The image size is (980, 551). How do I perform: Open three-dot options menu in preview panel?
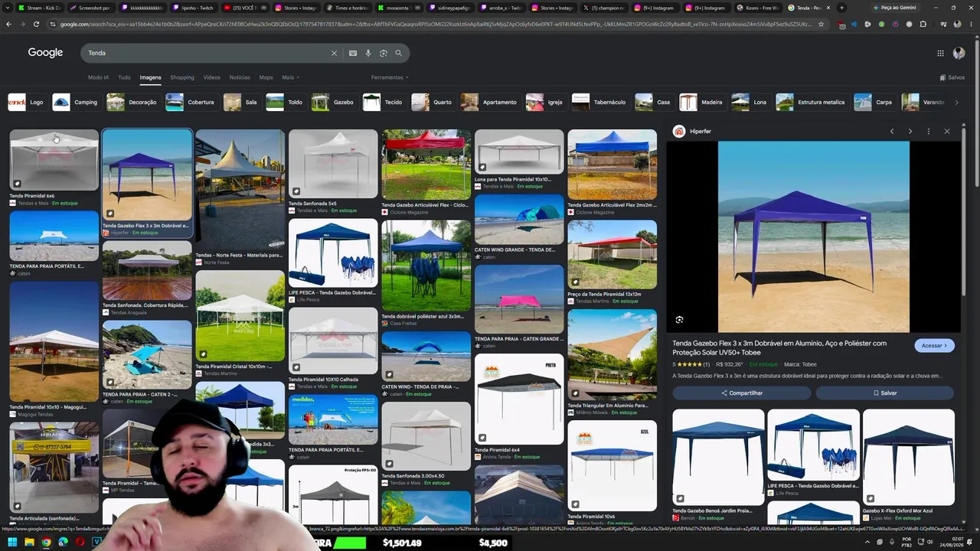pyautogui.click(x=929, y=132)
